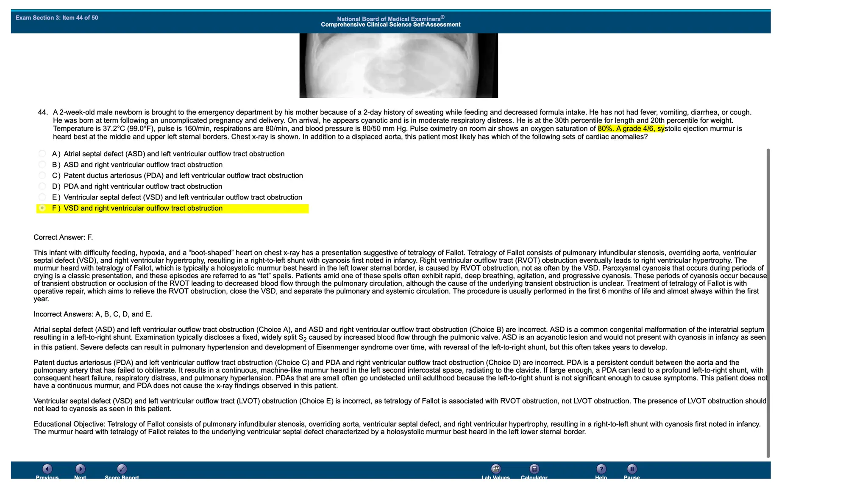Click the 'Exam Section 3: Item 44 of 50' label

(x=57, y=18)
